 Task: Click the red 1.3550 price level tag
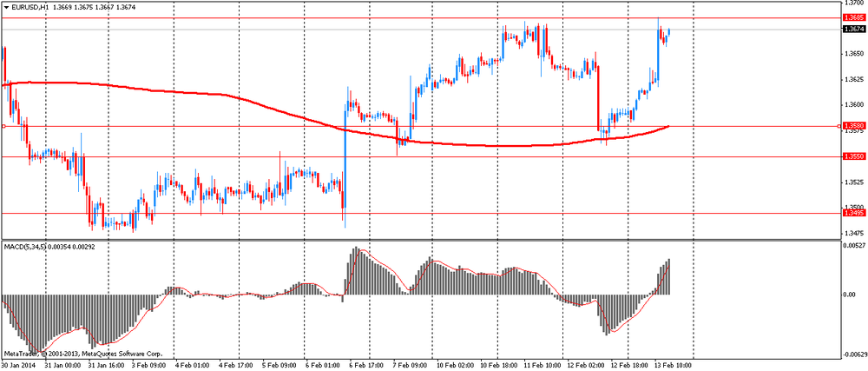852,156
